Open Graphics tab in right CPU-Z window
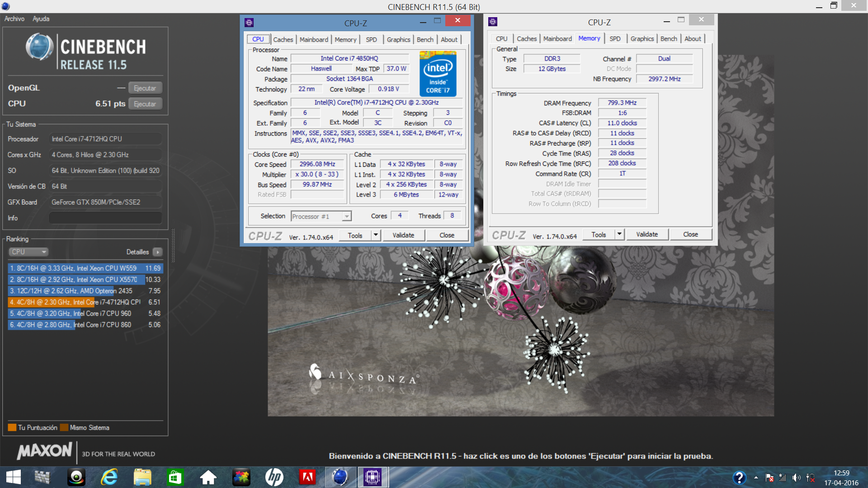This screenshot has width=868, height=488. 642,39
